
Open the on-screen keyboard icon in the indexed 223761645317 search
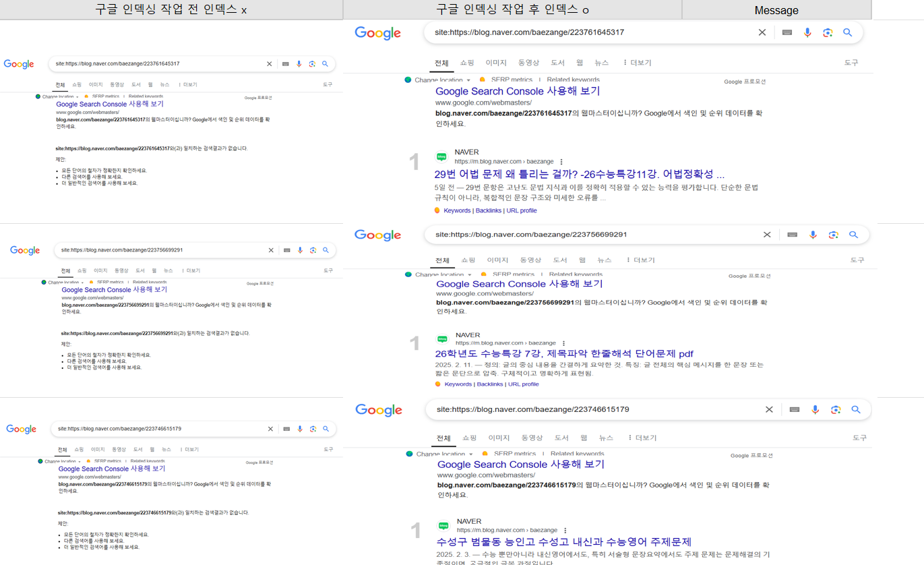click(x=787, y=32)
